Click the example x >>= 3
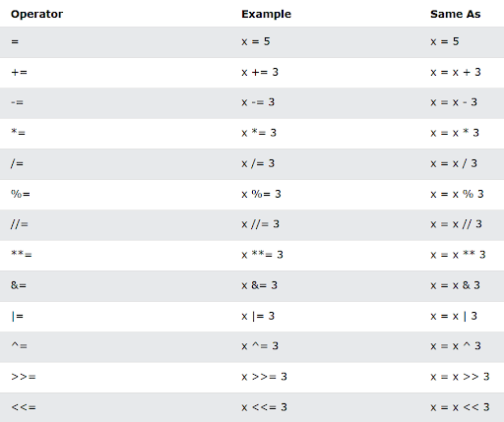 tap(264, 377)
